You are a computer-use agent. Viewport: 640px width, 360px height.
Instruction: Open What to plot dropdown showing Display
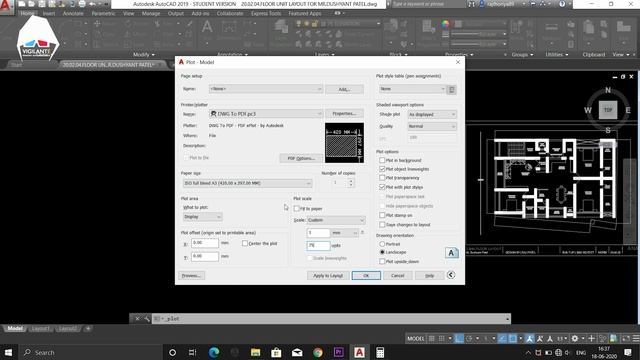click(x=202, y=217)
